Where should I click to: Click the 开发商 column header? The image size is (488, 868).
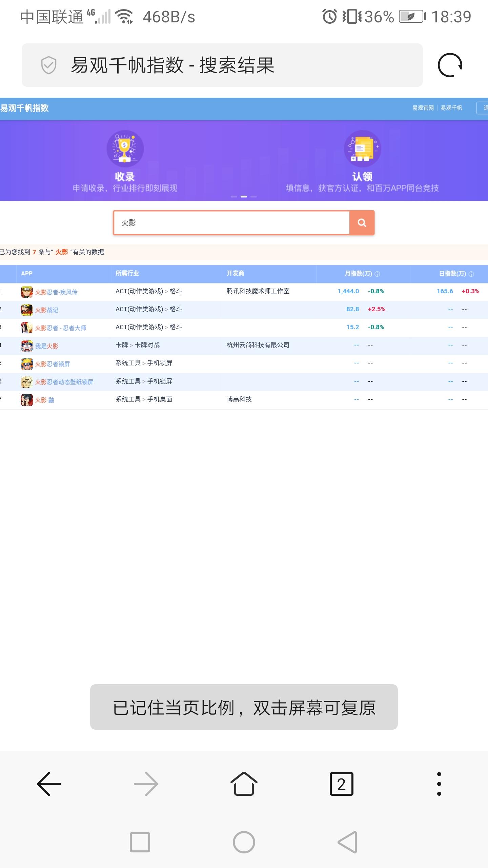pos(235,273)
